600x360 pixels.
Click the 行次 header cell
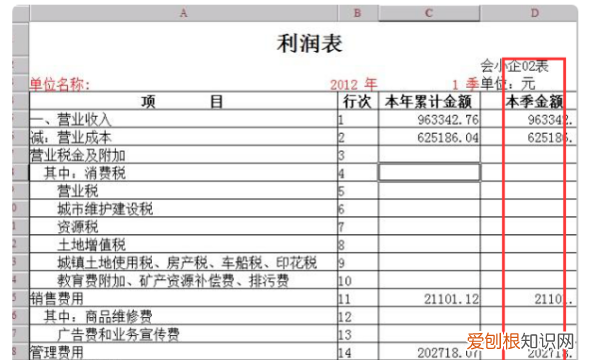(x=358, y=102)
